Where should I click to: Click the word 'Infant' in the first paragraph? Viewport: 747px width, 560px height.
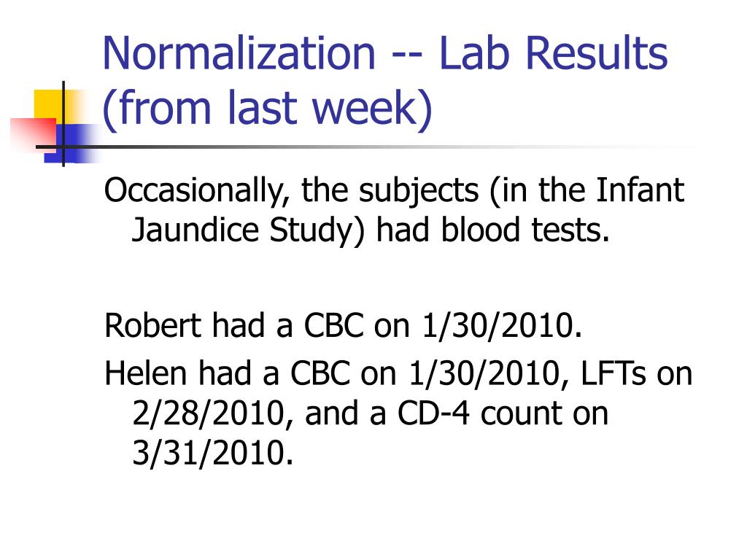640,190
